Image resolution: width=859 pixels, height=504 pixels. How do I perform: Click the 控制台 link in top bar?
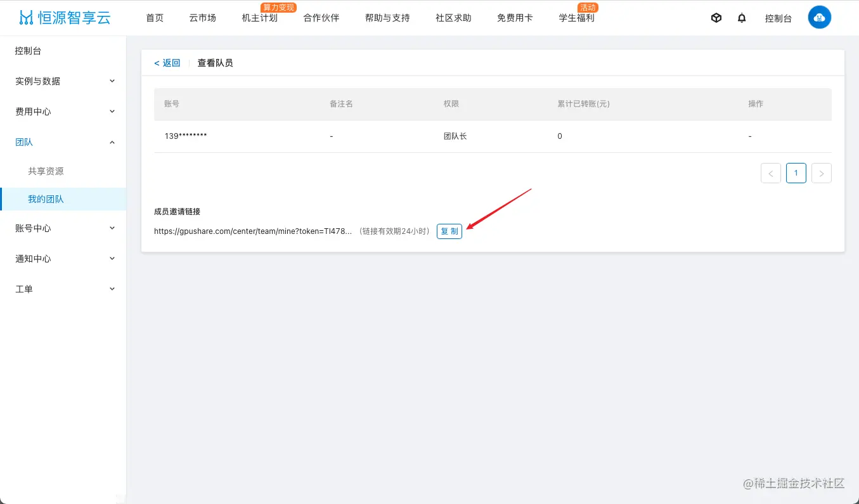[x=778, y=18]
